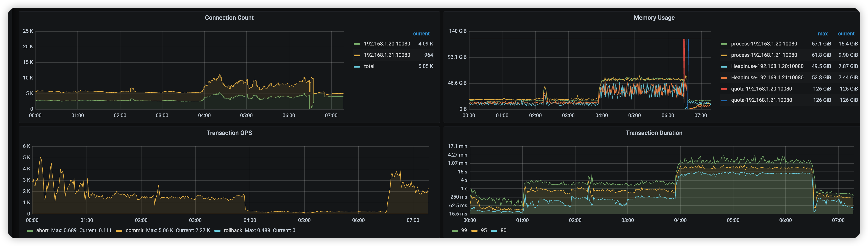Toggle the abort series in Transaction OPS
This screenshot has height=246, width=868.
point(42,230)
